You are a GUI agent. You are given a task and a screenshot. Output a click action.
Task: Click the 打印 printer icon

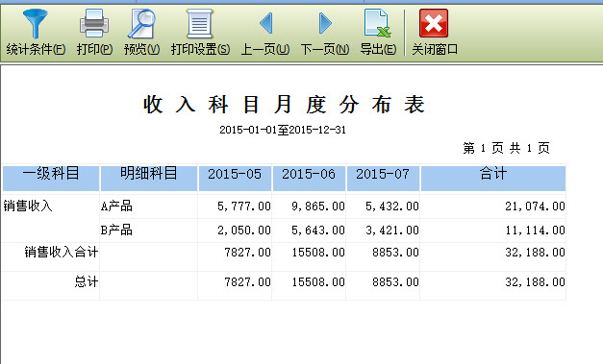click(94, 24)
